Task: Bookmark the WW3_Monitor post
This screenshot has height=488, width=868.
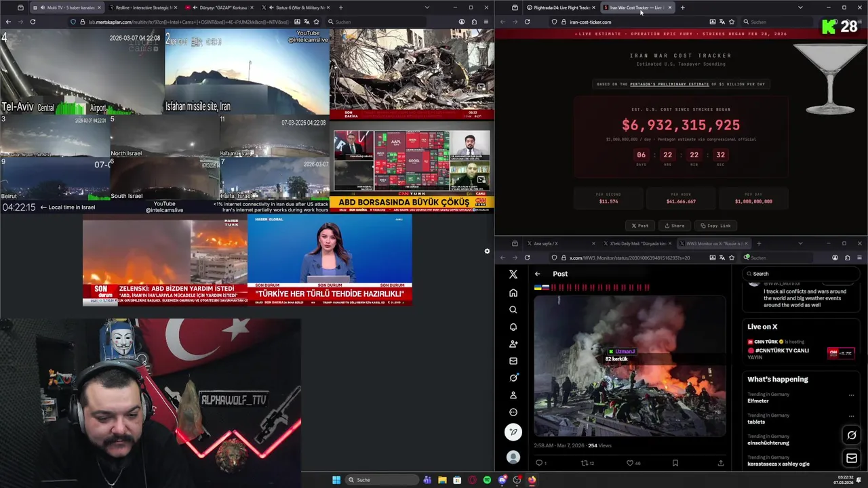Action: click(675, 463)
